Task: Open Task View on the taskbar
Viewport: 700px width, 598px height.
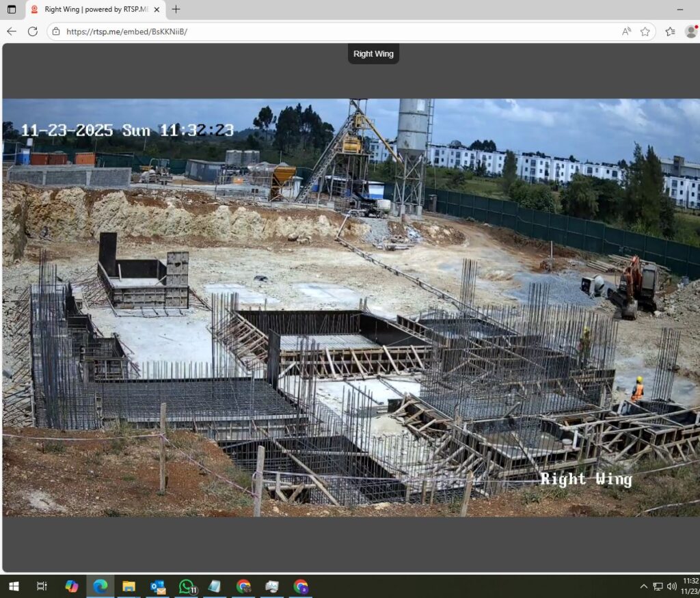Action: [42, 586]
